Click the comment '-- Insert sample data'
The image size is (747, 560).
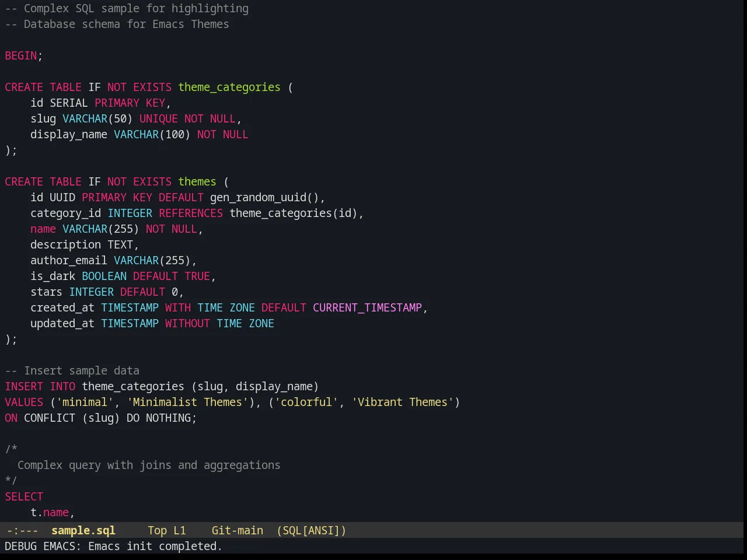click(x=72, y=370)
